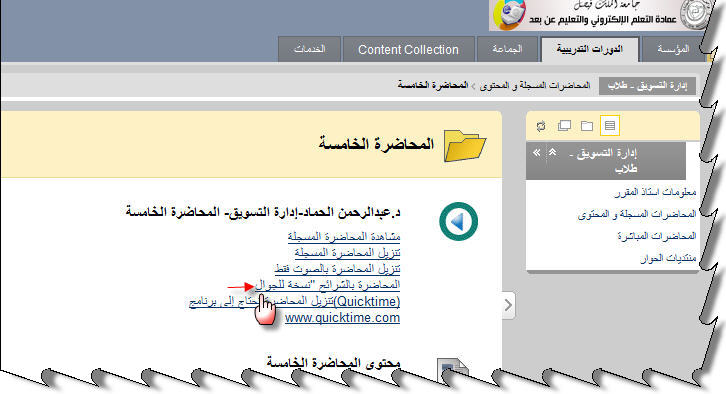Open the Content Collection tab
The height and width of the screenshot is (394, 726).
click(x=408, y=50)
